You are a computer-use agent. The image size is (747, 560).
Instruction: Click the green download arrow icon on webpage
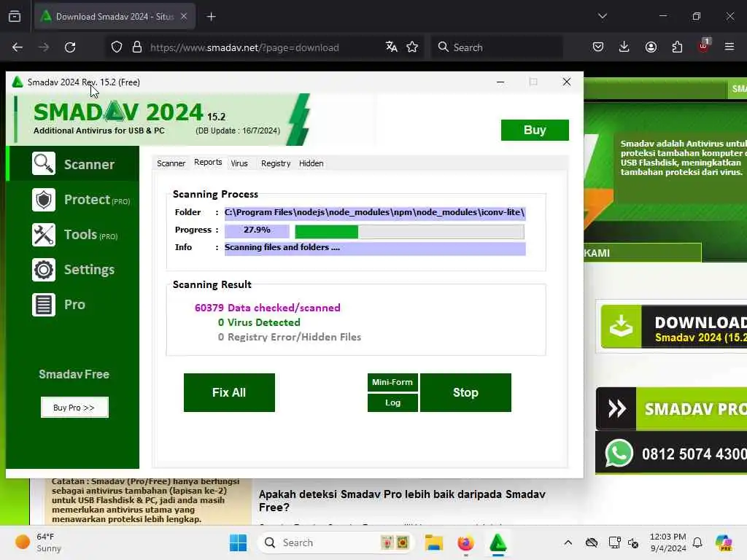[622, 327]
